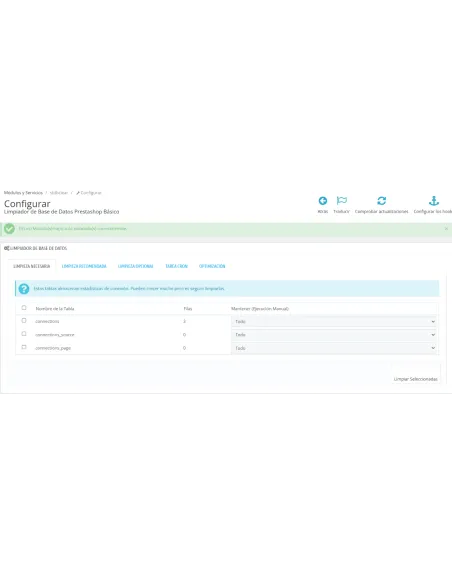Open Módulos y Servicios breadcrumb link
The width and height of the screenshot is (452, 584).
23,193
